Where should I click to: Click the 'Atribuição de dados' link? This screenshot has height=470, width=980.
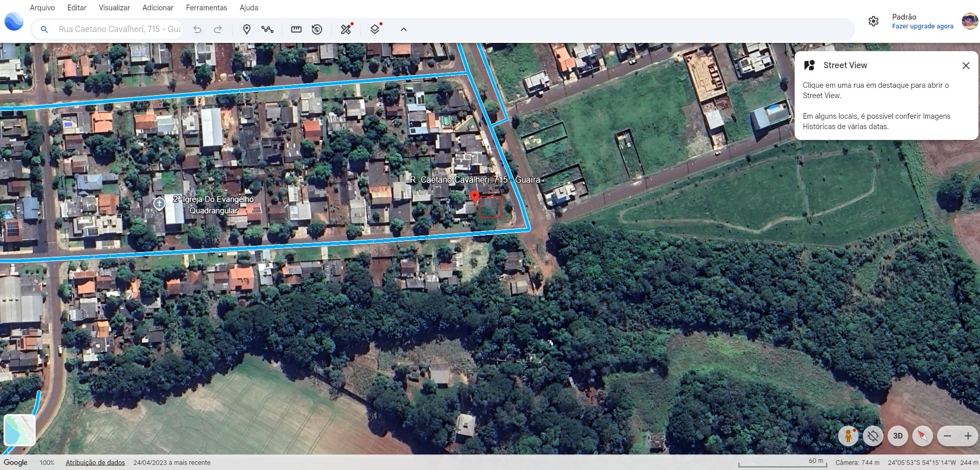pos(95,463)
